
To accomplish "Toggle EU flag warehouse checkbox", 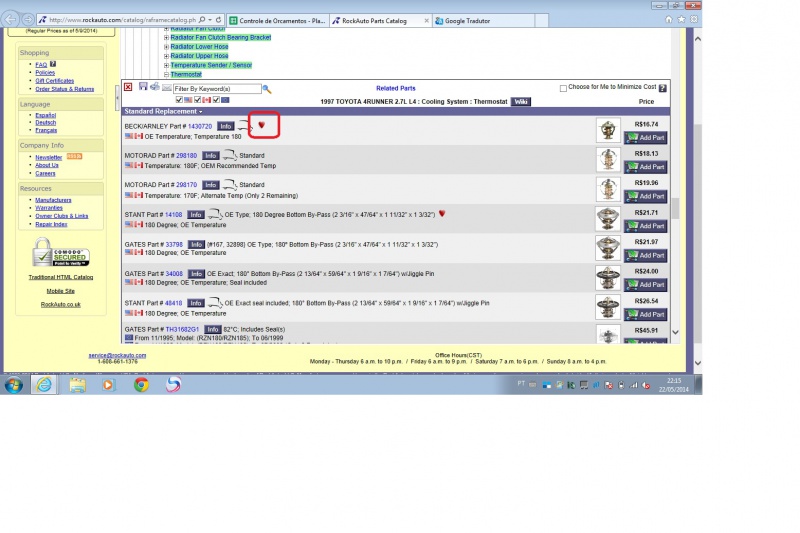I will 216,100.
